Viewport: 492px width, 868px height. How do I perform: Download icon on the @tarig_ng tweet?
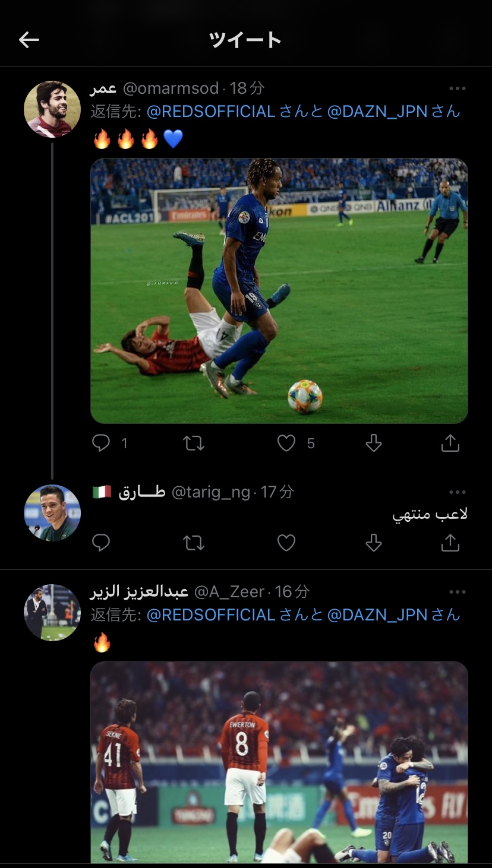click(x=373, y=543)
